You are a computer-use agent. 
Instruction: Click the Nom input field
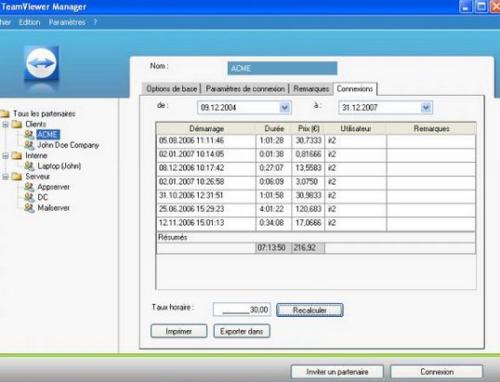click(282, 68)
